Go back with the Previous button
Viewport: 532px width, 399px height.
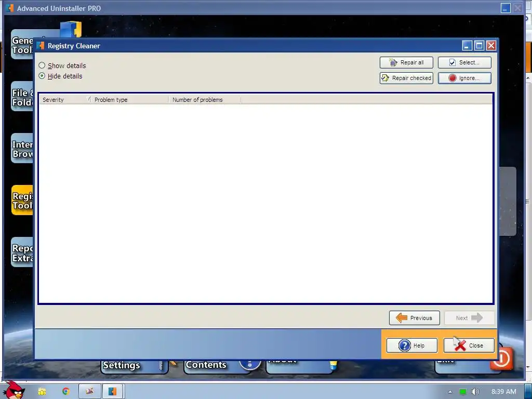pyautogui.click(x=414, y=318)
